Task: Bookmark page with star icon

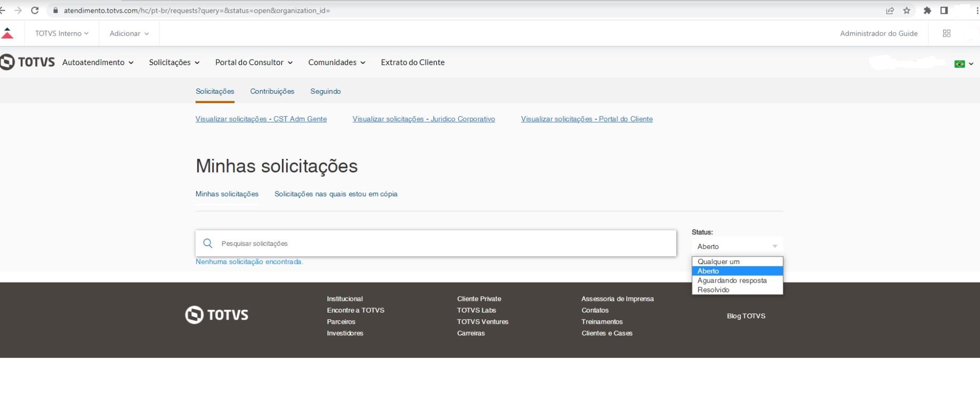Action: pos(906,11)
